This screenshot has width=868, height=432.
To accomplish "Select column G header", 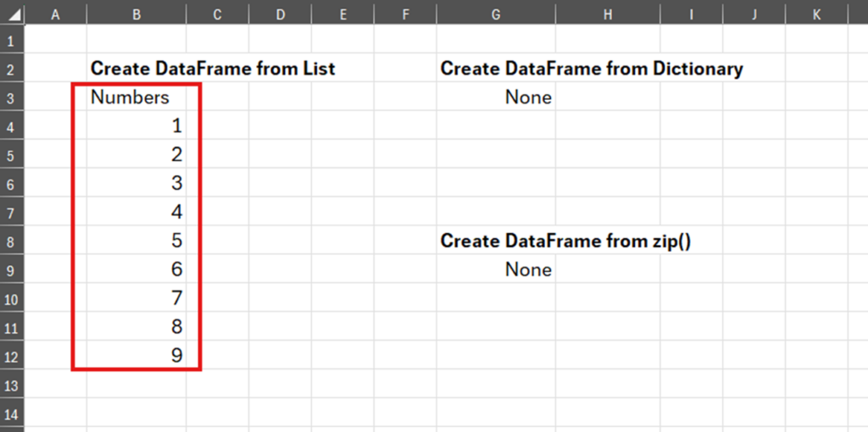I will coord(496,15).
